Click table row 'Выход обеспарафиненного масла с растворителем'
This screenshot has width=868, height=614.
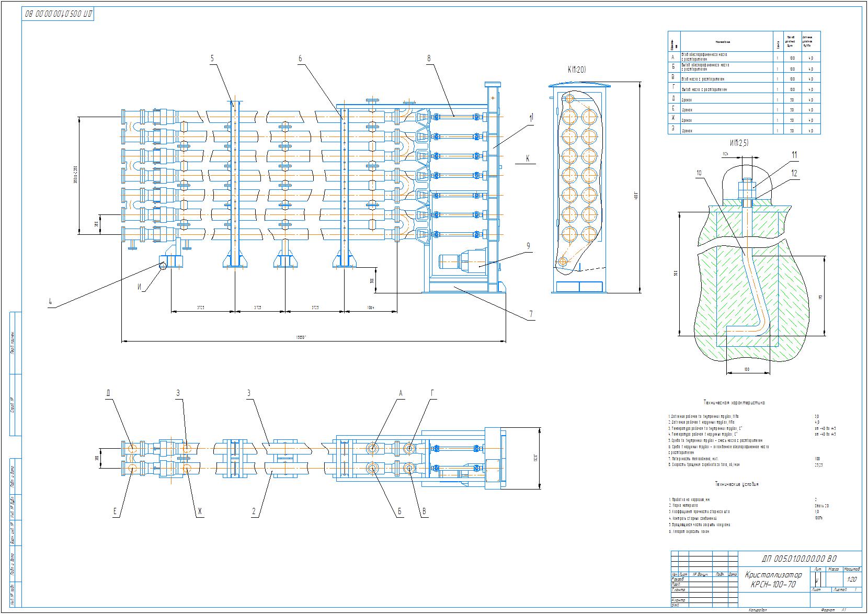744,68
